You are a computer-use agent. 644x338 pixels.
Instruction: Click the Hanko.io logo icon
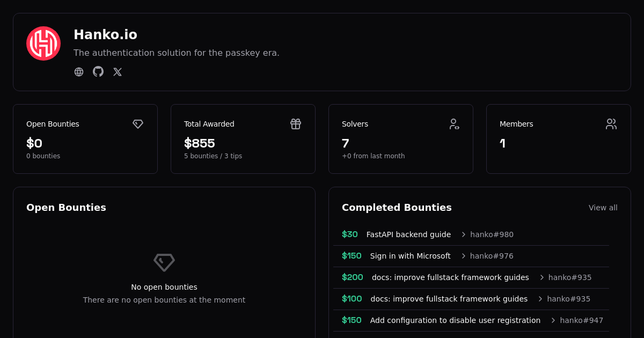click(43, 43)
